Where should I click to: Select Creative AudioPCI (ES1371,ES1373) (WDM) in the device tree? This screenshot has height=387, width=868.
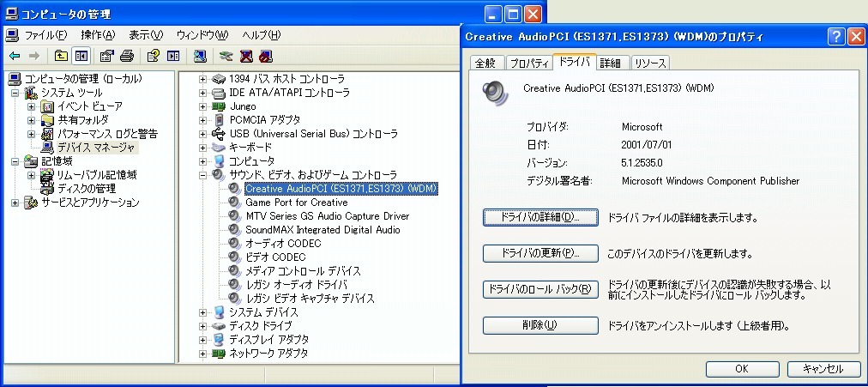click(341, 189)
